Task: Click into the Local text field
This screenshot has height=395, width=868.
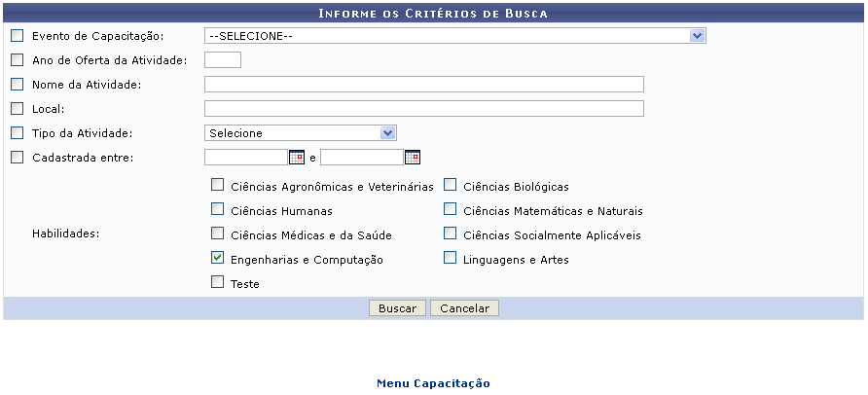Action: click(x=423, y=109)
